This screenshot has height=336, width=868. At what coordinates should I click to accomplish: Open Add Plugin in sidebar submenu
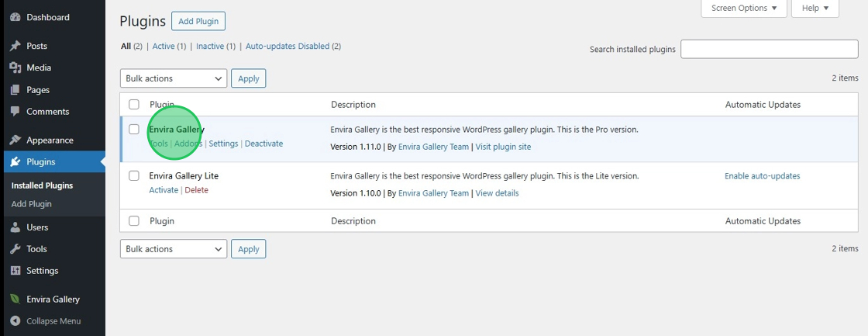pos(32,204)
